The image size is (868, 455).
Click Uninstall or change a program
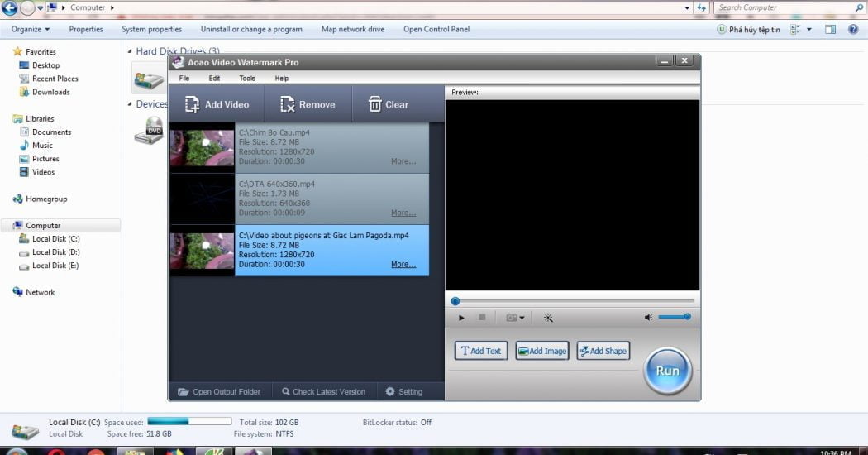pyautogui.click(x=251, y=30)
